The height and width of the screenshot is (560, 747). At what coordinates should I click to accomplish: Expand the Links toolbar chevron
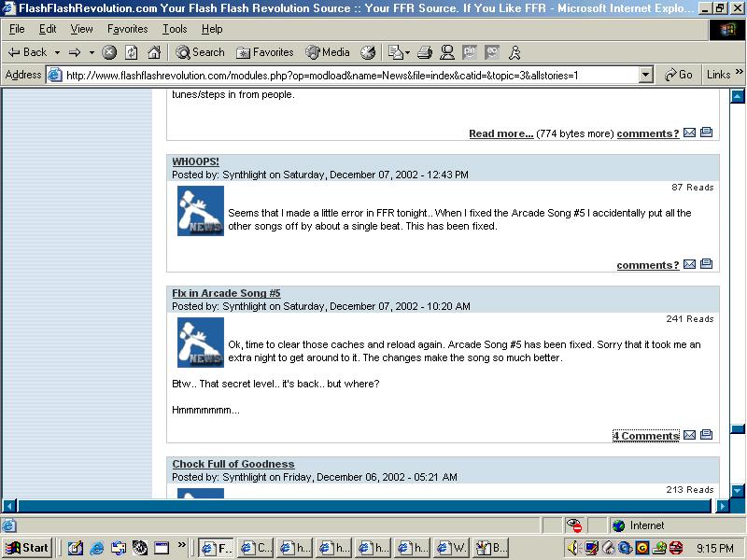pyautogui.click(x=739, y=72)
